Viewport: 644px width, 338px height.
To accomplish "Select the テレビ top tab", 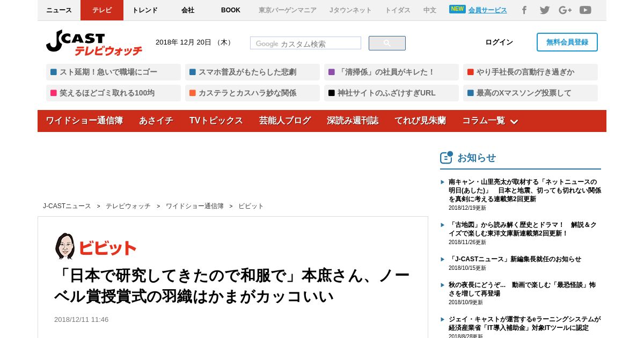I will point(102,10).
